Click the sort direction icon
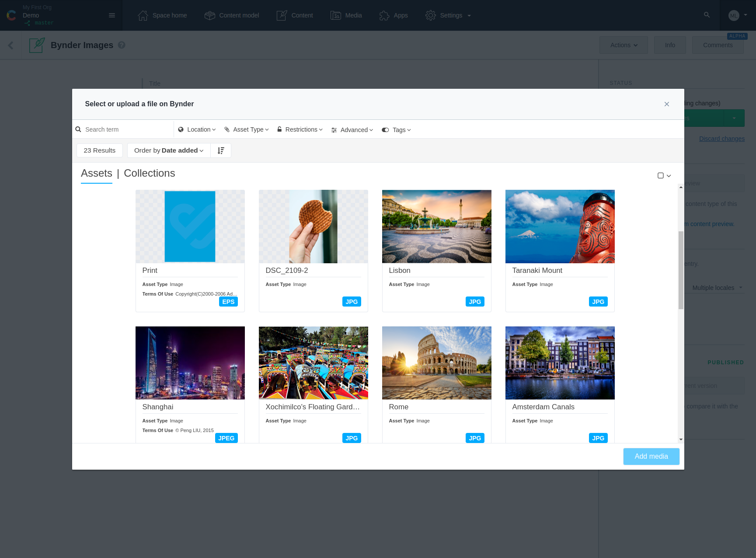Image resolution: width=756 pixels, height=558 pixels. [x=221, y=150]
